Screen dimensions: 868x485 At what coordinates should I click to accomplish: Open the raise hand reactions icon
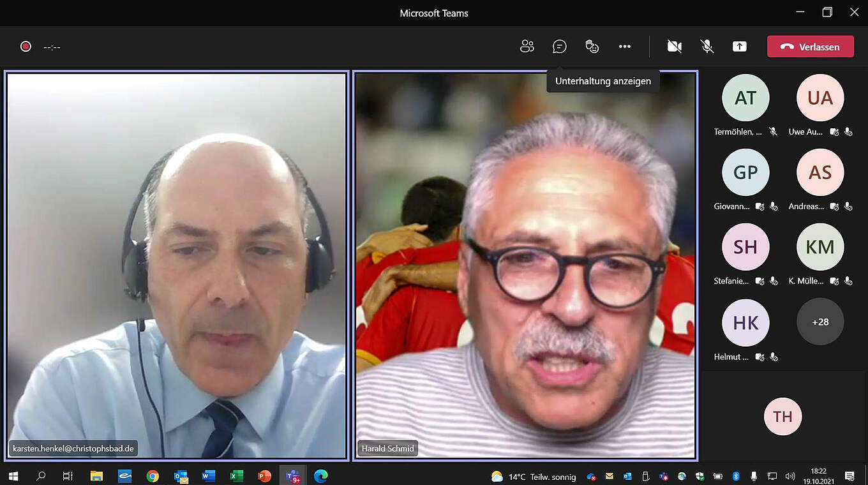[x=592, y=47]
